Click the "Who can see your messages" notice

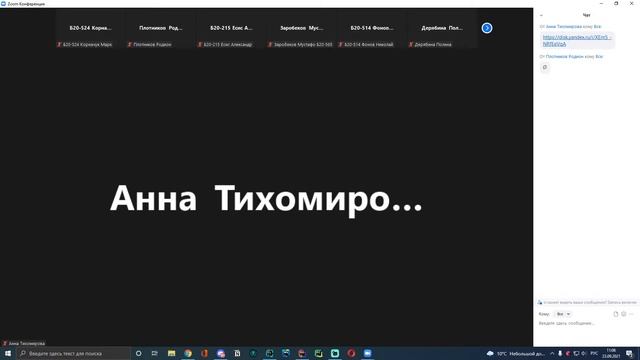[x=587, y=302]
